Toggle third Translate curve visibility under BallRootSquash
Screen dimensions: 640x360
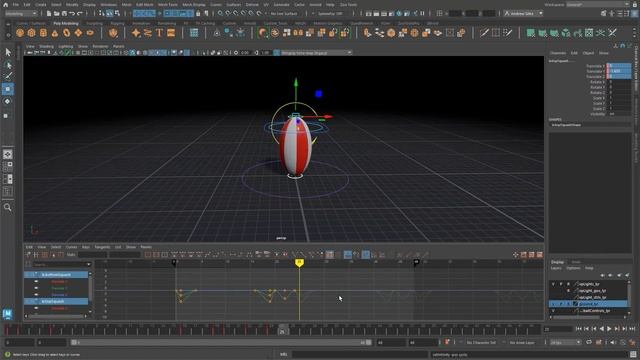36,295
